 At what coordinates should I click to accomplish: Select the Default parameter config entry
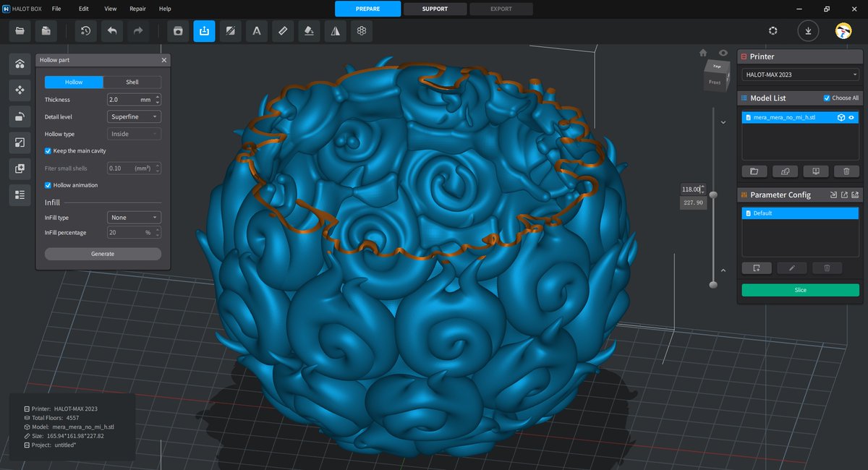800,213
